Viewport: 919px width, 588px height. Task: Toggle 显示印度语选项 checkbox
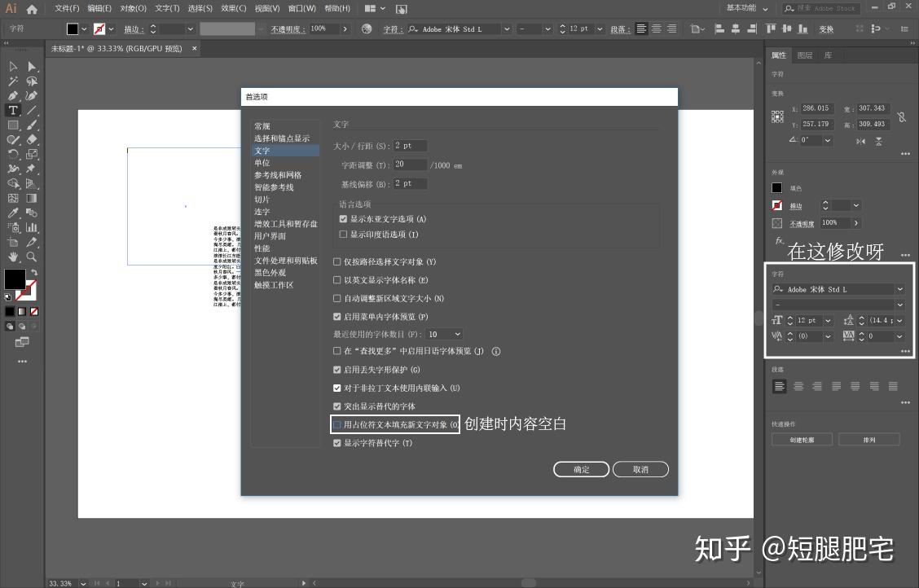coord(344,235)
